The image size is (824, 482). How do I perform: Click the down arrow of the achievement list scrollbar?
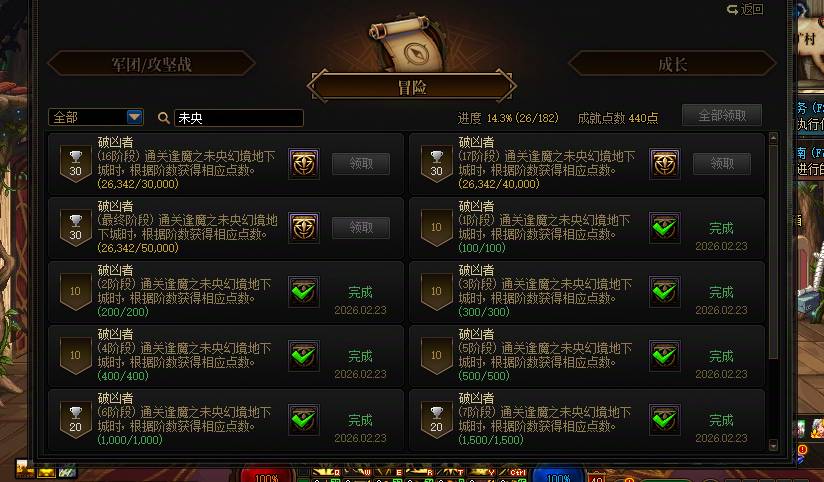point(772,445)
